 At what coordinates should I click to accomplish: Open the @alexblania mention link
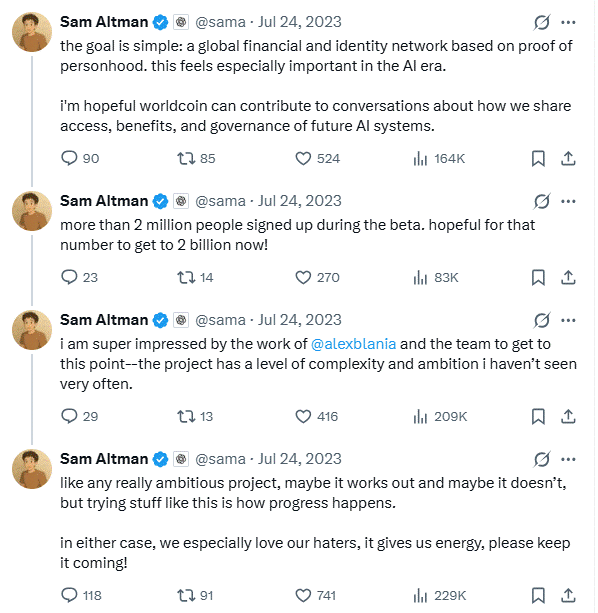353,344
